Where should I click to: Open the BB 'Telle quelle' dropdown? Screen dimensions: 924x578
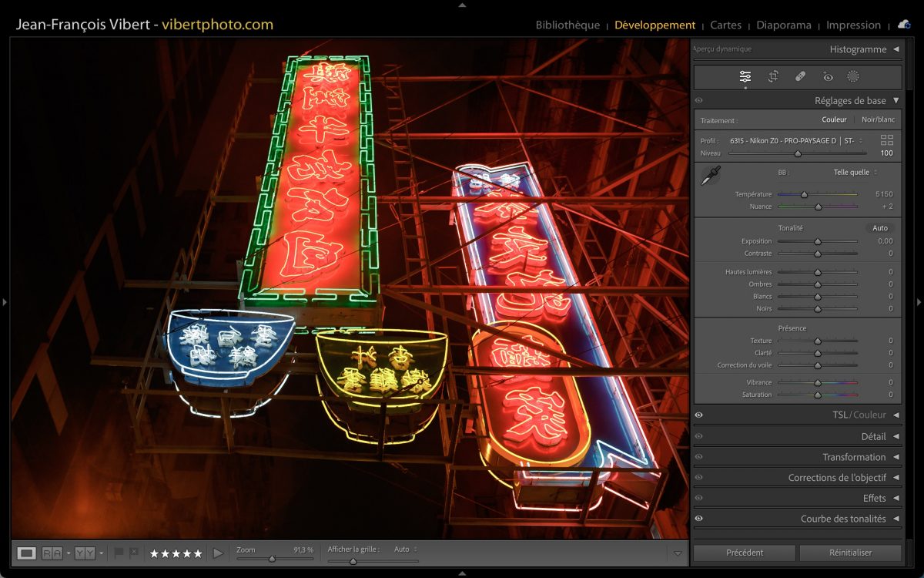[855, 173]
